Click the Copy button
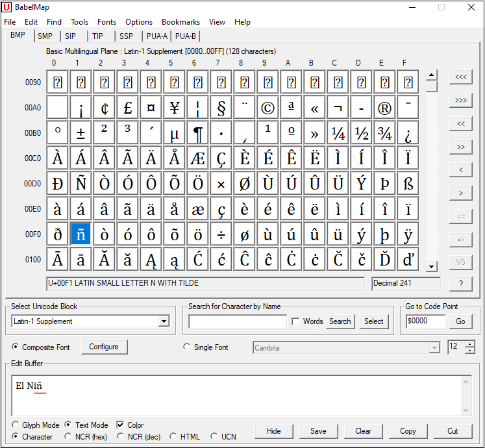Image resolution: width=485 pixels, height=448 pixels. (x=408, y=431)
